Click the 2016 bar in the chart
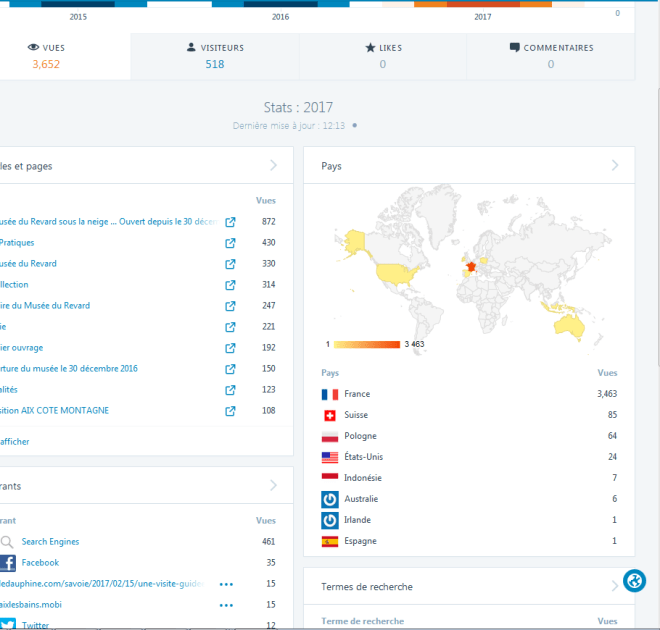This screenshot has width=660, height=630. (x=281, y=4)
